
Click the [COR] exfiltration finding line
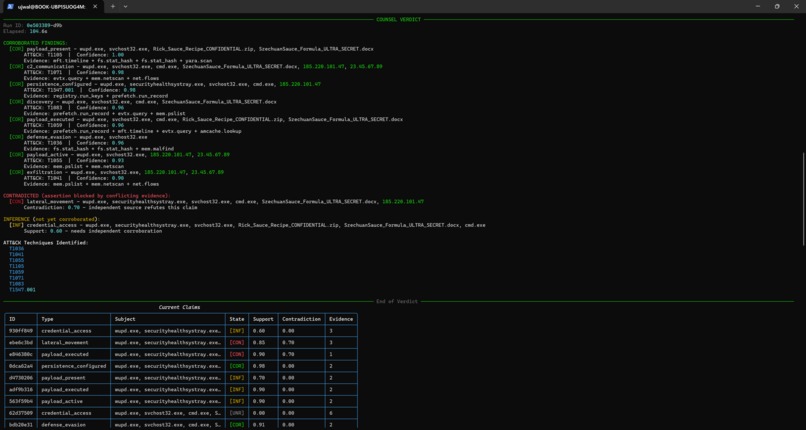(x=116, y=173)
